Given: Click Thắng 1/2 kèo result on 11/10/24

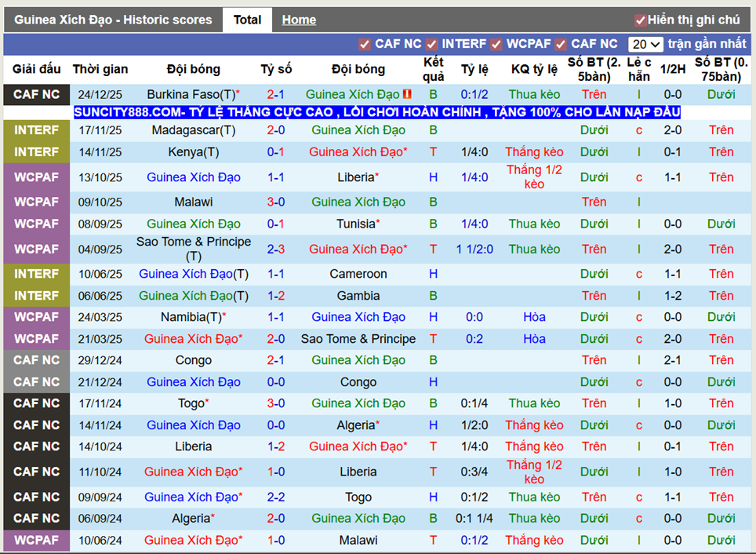Looking at the screenshot, I should tap(534, 472).
